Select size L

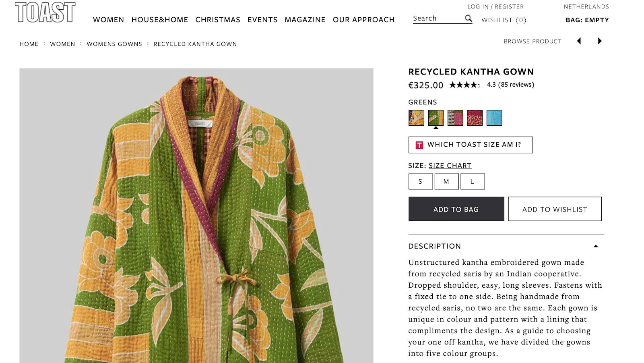pos(473,182)
